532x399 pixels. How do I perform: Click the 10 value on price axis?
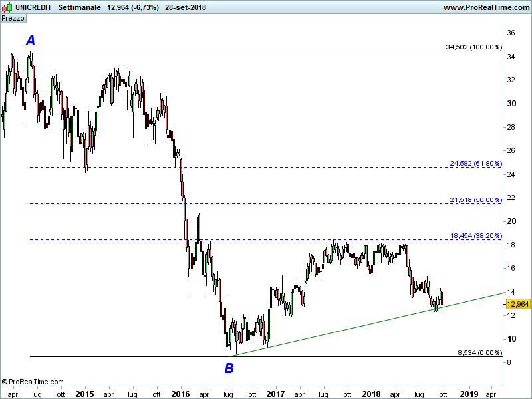(511, 338)
